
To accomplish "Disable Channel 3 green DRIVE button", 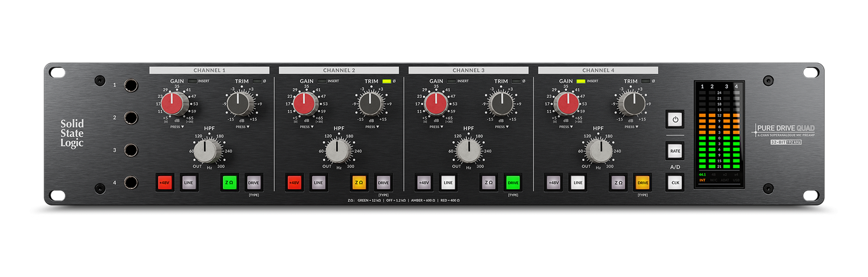I will [513, 183].
